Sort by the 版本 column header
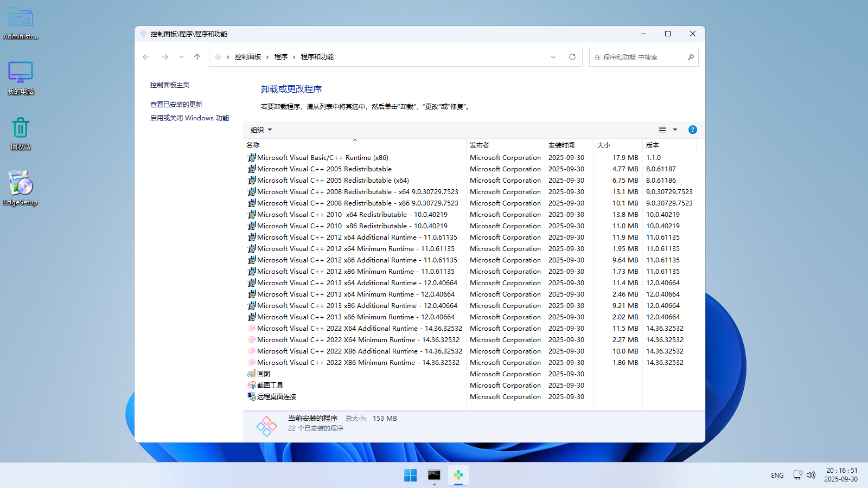The height and width of the screenshot is (488, 868). point(669,145)
